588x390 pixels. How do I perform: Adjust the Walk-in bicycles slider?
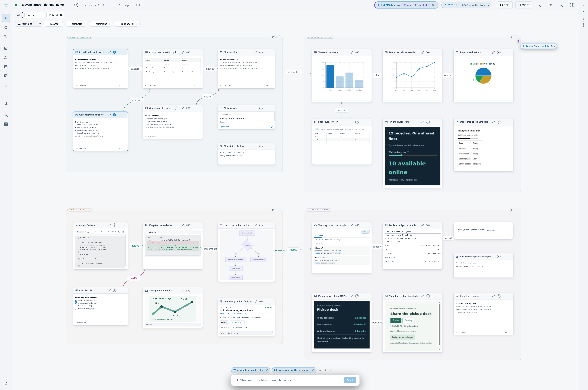point(413,155)
